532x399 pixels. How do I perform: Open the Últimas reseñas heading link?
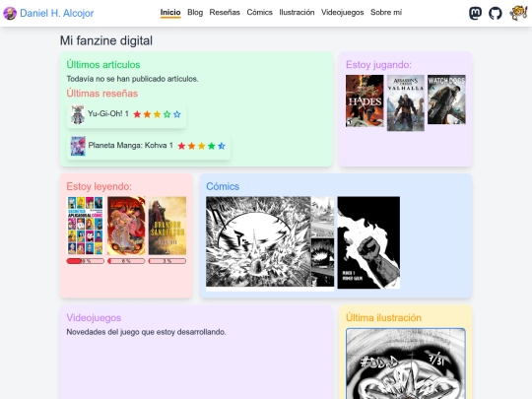[102, 94]
